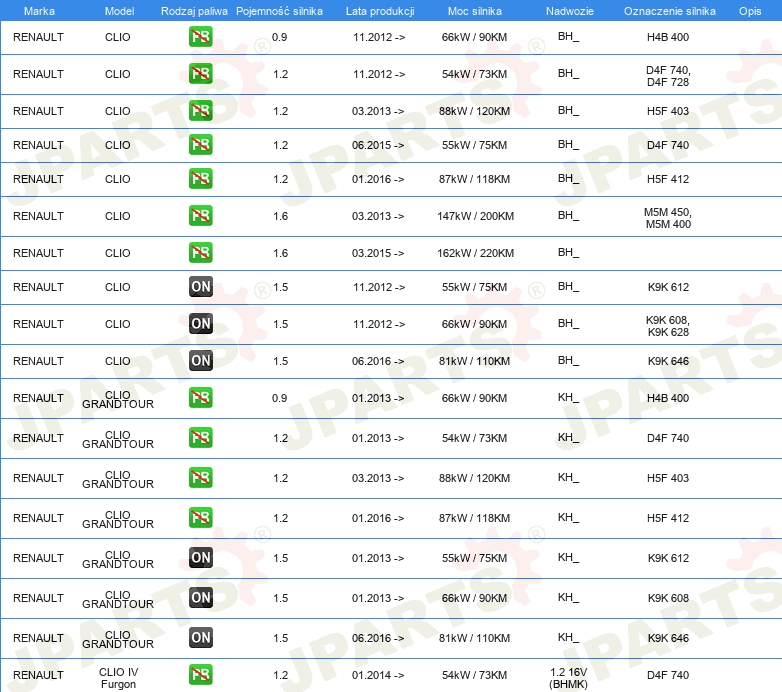Click ON diesel icon in Clio K9K 612 BH_ row

200,287
